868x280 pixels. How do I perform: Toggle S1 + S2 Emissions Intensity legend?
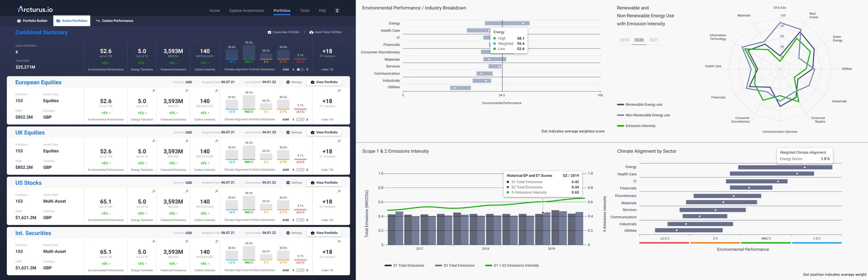coord(512,266)
